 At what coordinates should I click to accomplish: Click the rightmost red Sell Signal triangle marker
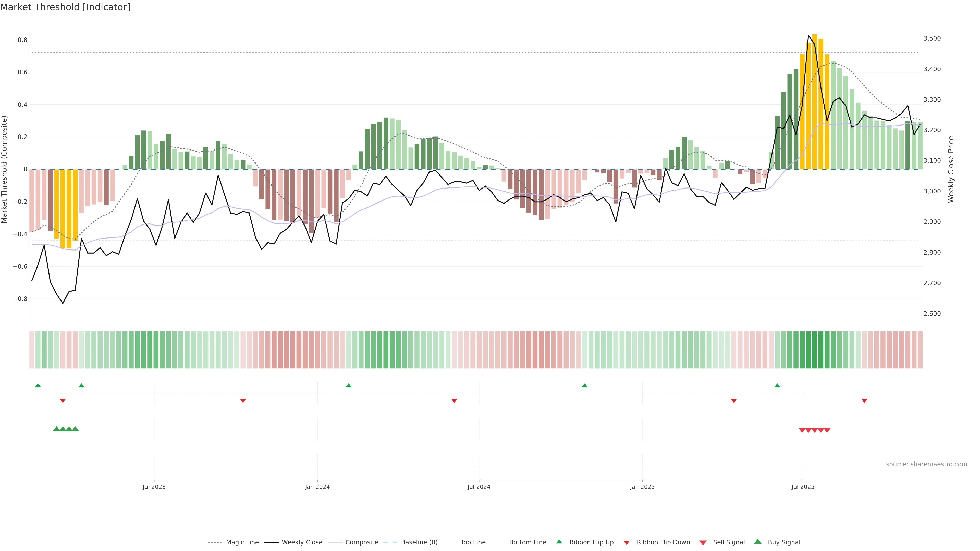click(x=827, y=430)
